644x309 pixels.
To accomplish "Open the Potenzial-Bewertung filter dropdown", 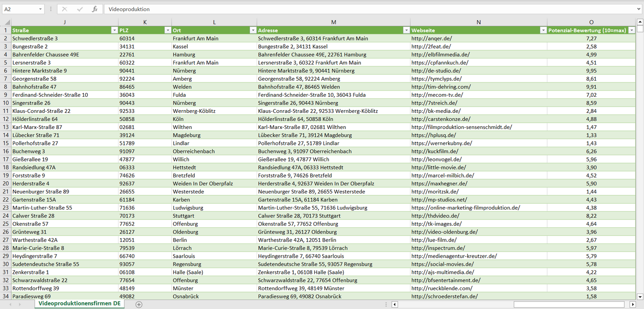I will 631,30.
